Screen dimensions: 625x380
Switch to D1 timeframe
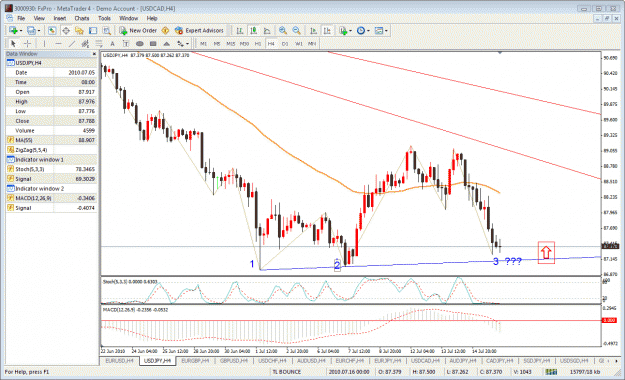coord(285,43)
